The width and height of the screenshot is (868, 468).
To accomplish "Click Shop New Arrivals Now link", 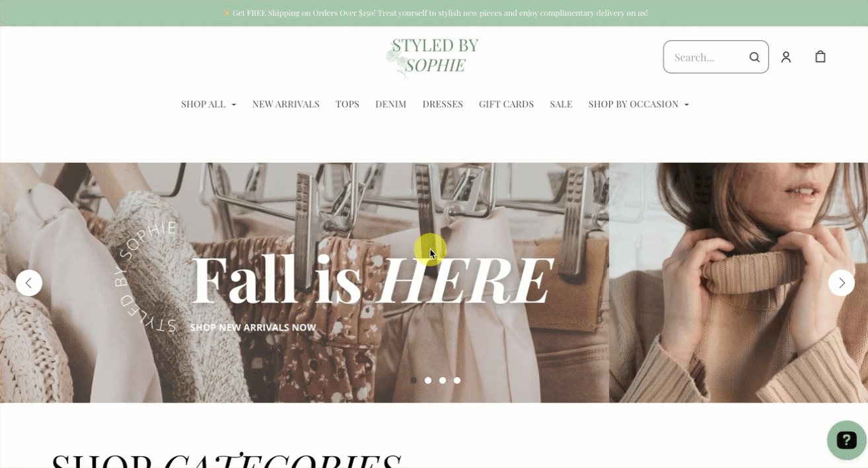I will coord(253,327).
